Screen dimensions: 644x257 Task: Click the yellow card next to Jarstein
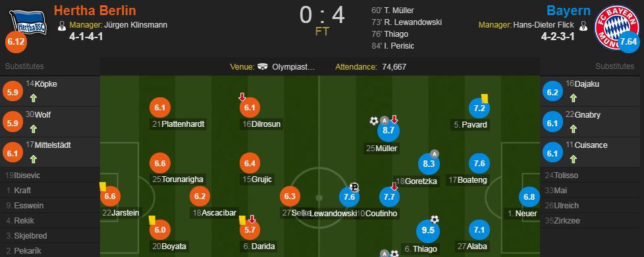(103, 187)
